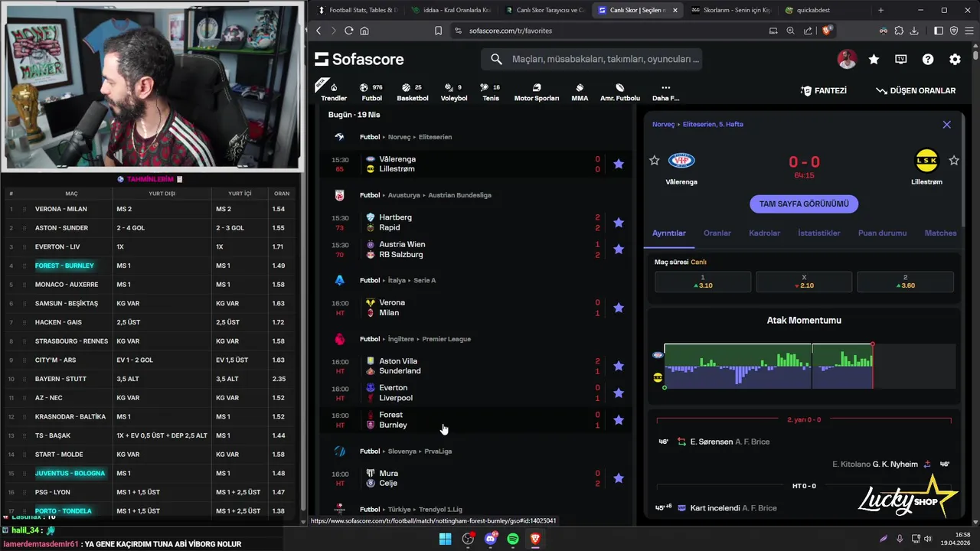Open TV schedule icon in header
Screen dimensions: 980x551
901,59
